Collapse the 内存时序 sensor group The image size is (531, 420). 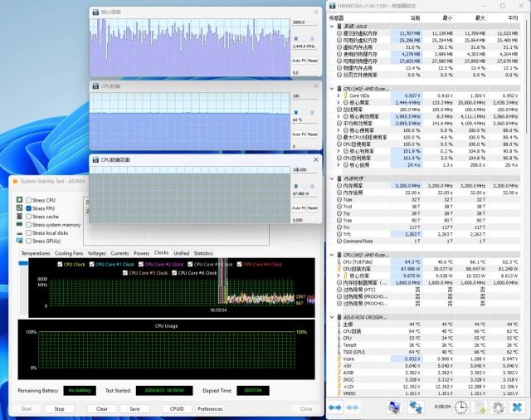tap(332, 178)
